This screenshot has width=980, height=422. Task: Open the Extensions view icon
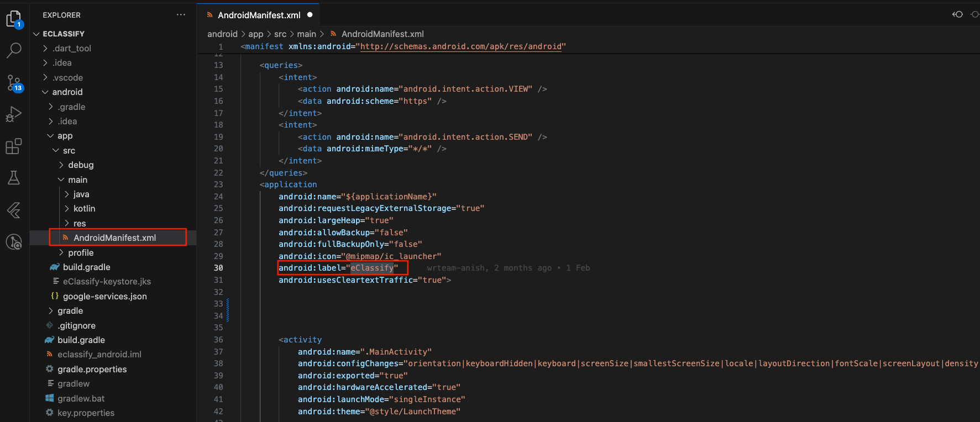(14, 146)
